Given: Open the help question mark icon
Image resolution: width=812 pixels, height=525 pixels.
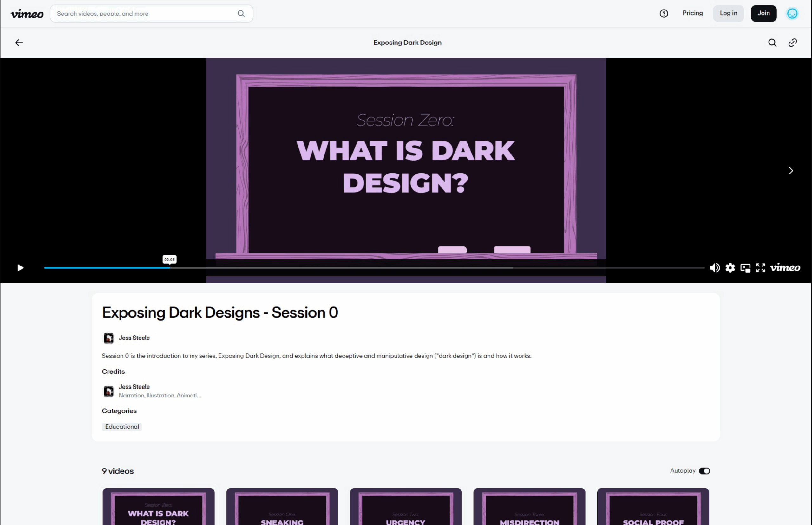Looking at the screenshot, I should tap(663, 14).
